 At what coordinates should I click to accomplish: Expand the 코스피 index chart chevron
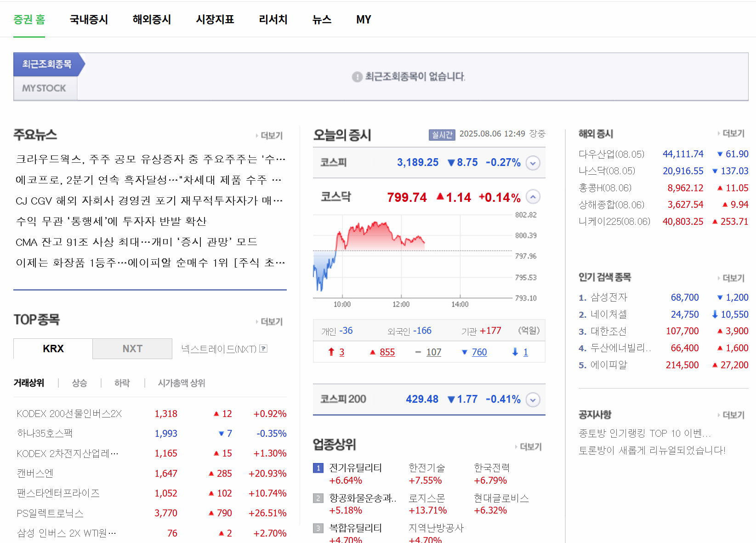(x=533, y=163)
